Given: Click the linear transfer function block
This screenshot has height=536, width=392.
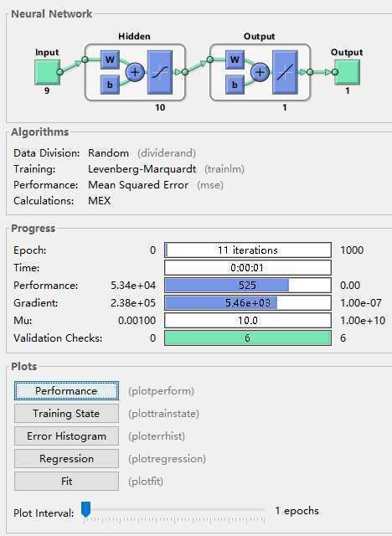Looking at the screenshot, I should point(285,72).
